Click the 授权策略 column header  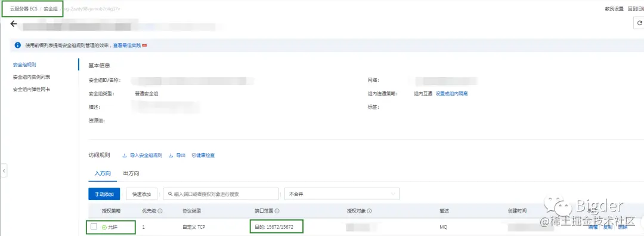[x=111, y=211]
